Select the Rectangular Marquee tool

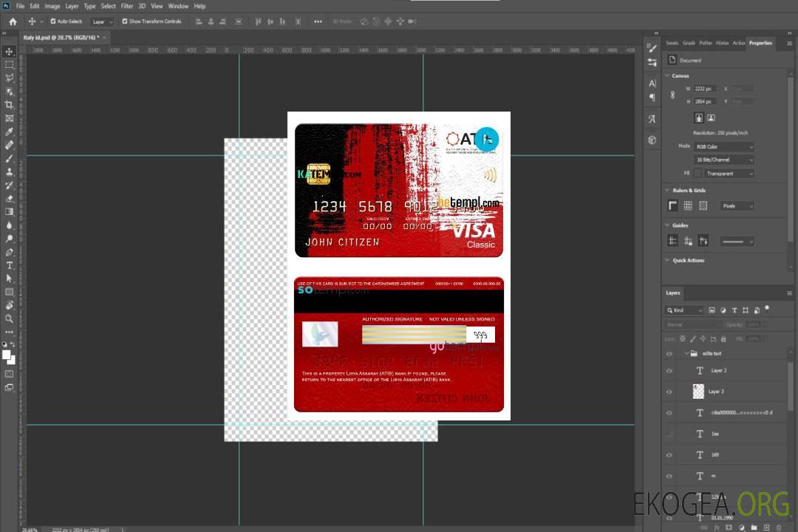[x=9, y=65]
